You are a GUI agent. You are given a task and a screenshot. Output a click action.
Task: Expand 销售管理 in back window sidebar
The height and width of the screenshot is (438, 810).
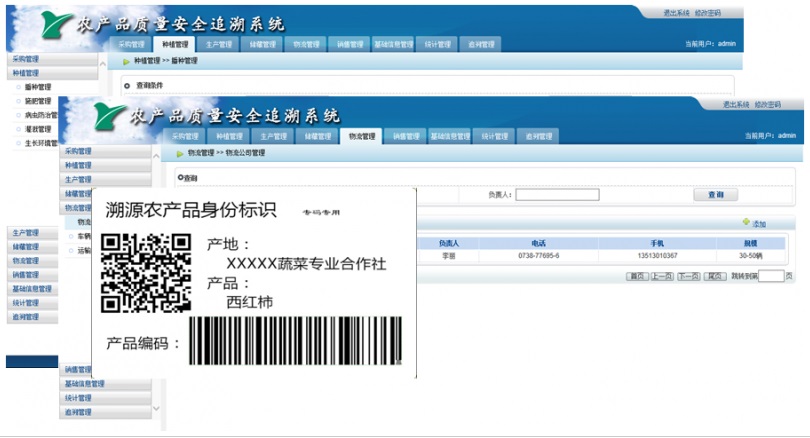pos(33,274)
